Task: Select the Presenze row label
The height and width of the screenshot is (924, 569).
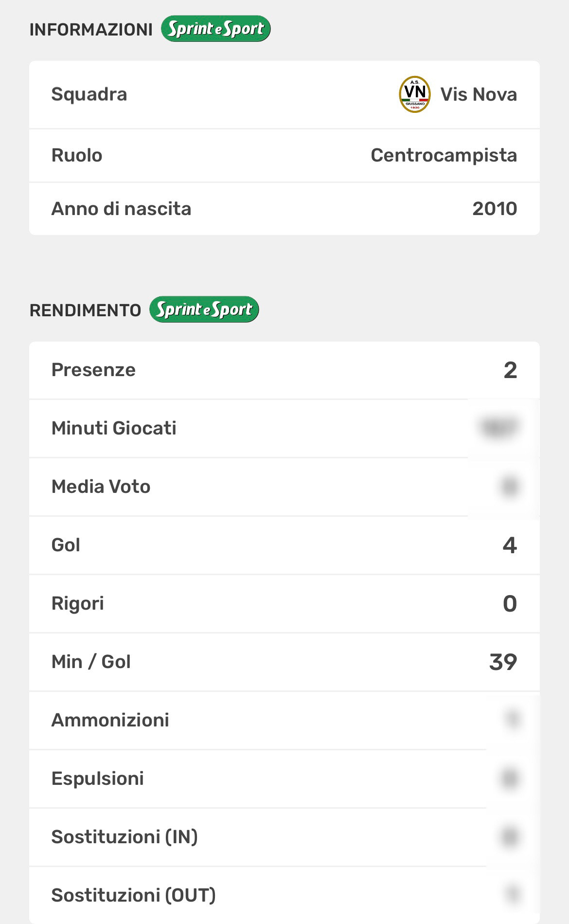Action: click(x=93, y=370)
